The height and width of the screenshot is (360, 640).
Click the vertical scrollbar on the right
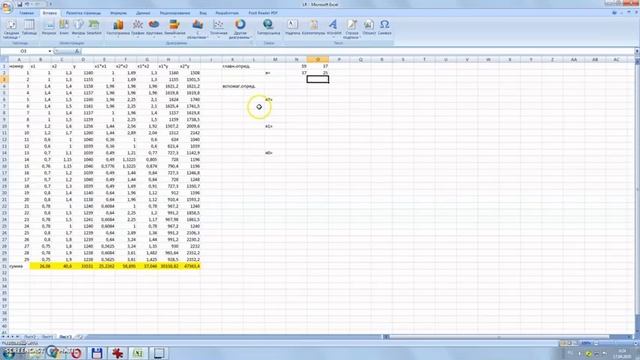(637, 196)
